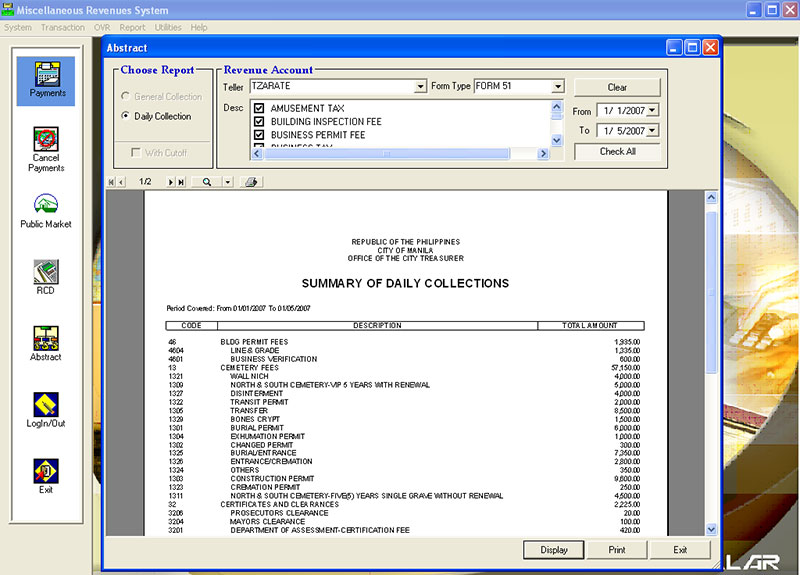Click description list scroll left arrow
Screen dimensions: 800x575
[x=257, y=154]
